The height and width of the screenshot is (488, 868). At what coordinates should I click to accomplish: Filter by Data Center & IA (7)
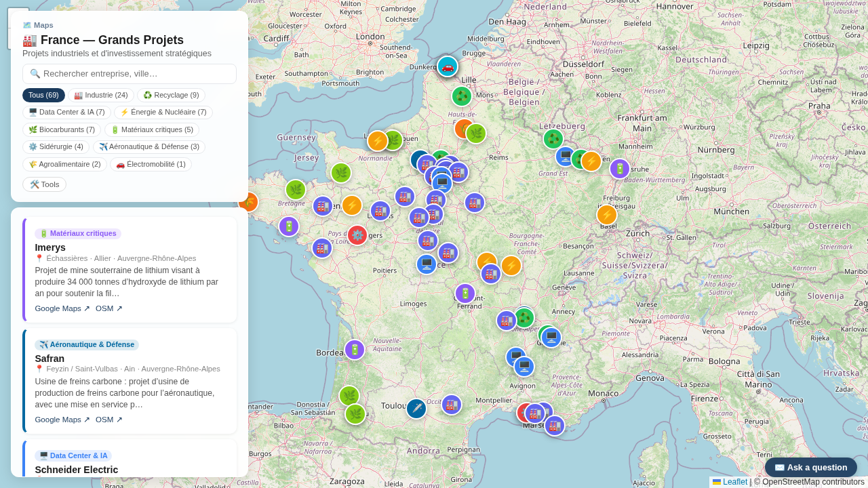click(66, 113)
